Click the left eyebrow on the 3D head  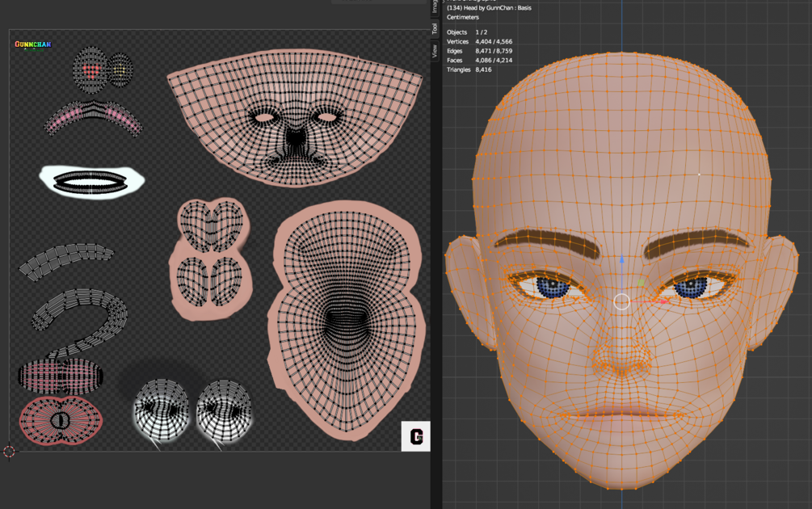(548, 243)
